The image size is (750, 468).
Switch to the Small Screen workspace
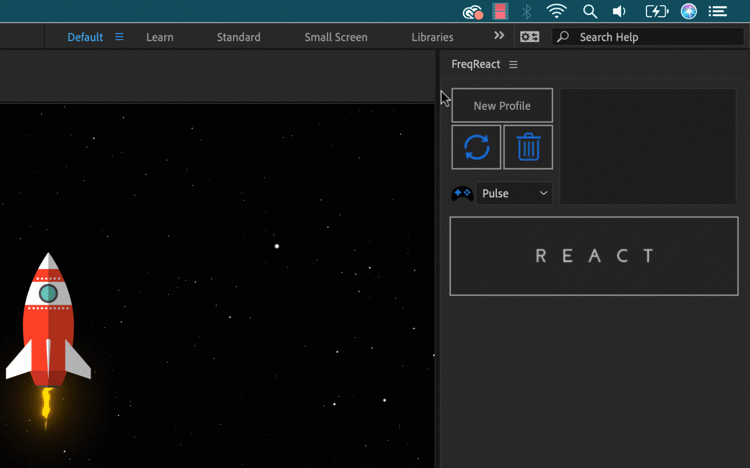click(336, 37)
